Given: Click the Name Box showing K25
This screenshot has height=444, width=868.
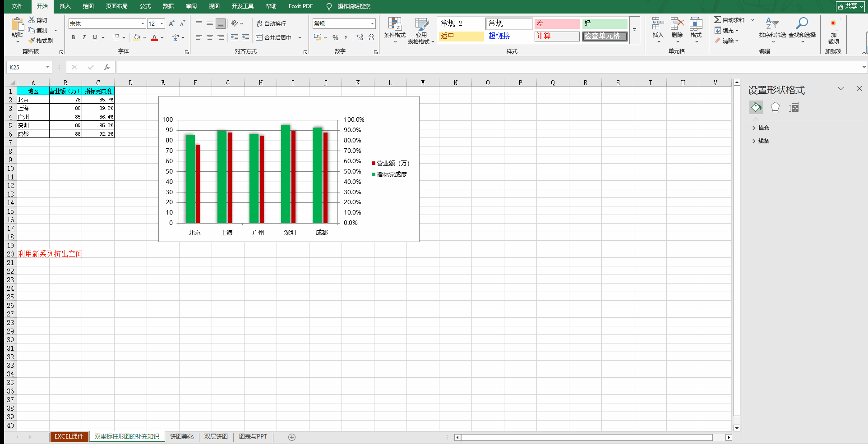Looking at the screenshot, I should coord(26,67).
